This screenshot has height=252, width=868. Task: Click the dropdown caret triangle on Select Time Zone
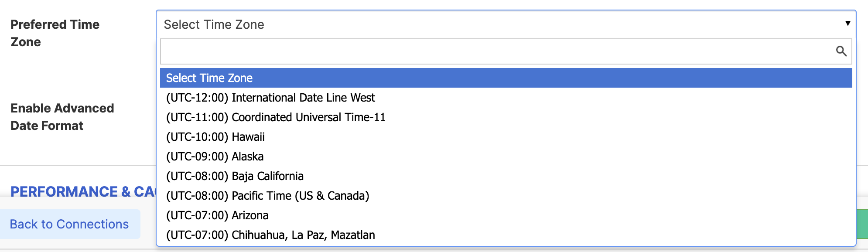click(848, 23)
